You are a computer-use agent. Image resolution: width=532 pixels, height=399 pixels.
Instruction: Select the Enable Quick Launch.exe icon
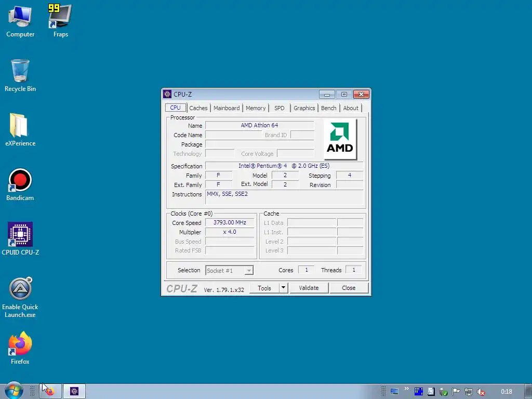(20, 298)
